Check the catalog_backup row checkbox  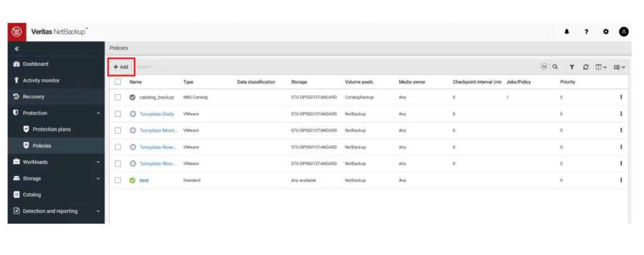(x=118, y=97)
